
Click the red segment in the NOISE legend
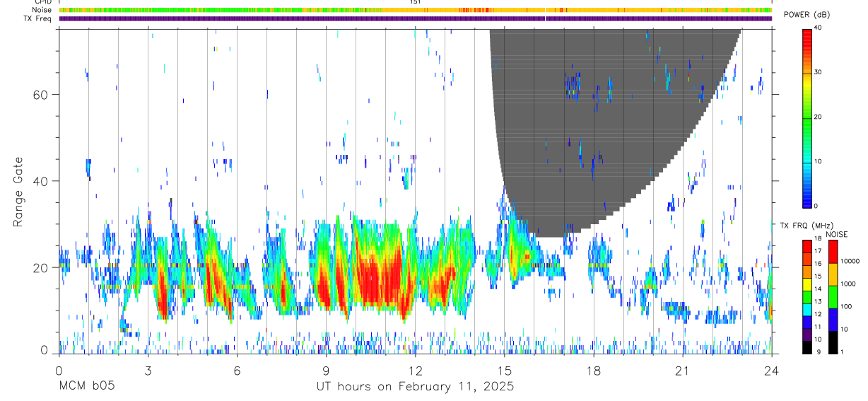833,251
